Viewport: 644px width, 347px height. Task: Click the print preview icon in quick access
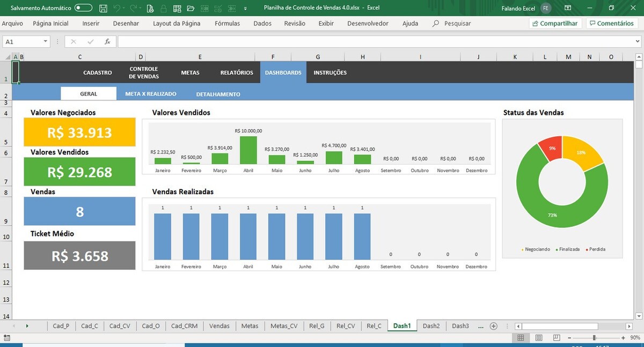coord(150,8)
